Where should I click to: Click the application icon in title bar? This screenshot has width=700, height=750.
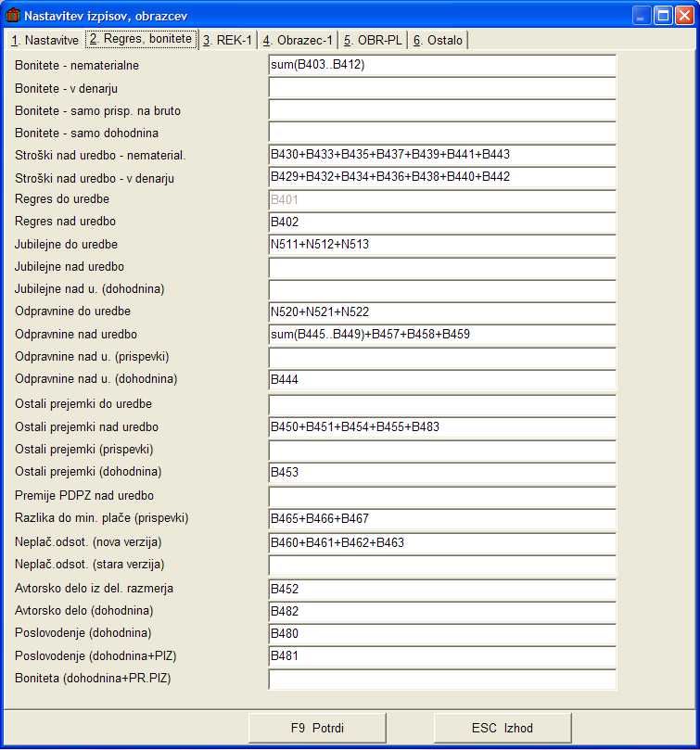click(13, 15)
